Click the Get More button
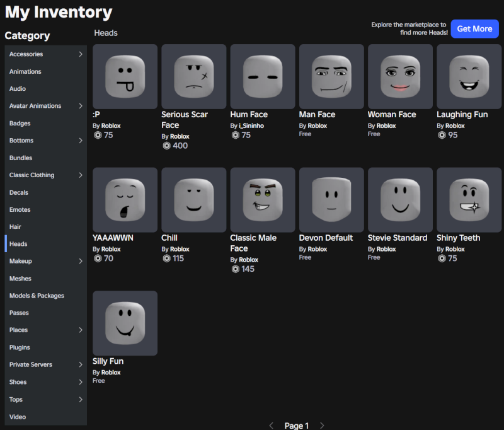504x430 pixels. tap(475, 28)
